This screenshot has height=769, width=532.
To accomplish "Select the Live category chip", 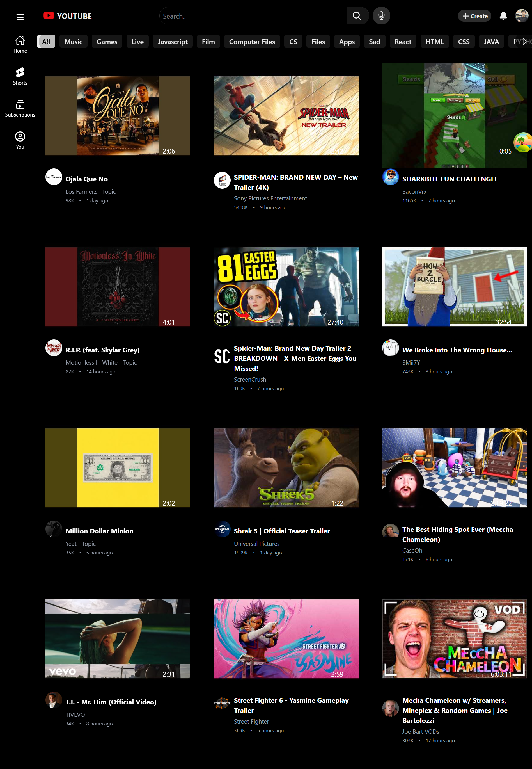I will coord(138,42).
